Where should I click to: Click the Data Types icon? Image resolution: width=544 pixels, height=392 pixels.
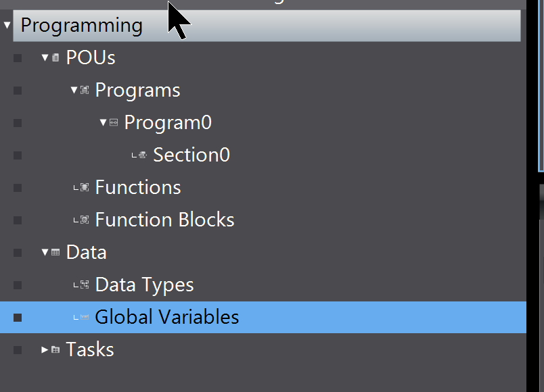click(85, 285)
